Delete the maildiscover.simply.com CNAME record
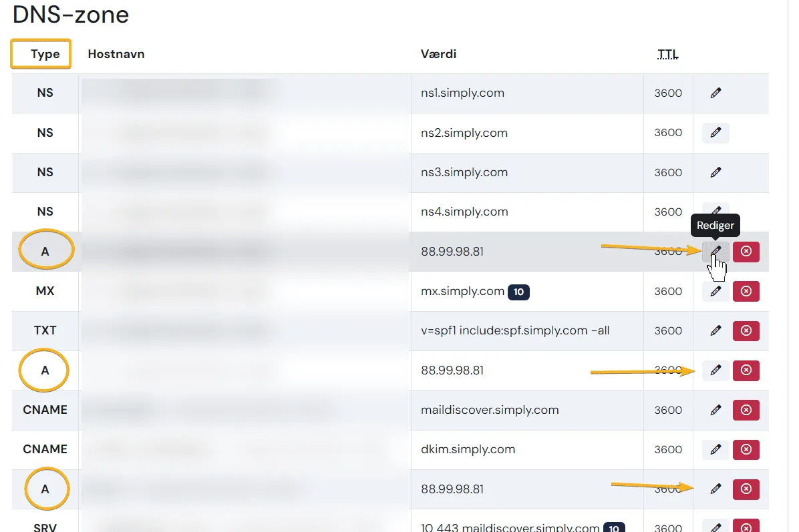Screen dimensions: 799x532 pos(746,410)
